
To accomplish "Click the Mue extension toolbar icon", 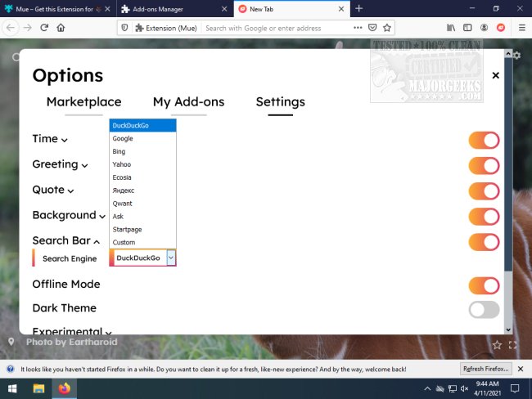I will pyautogui.click(x=501, y=28).
